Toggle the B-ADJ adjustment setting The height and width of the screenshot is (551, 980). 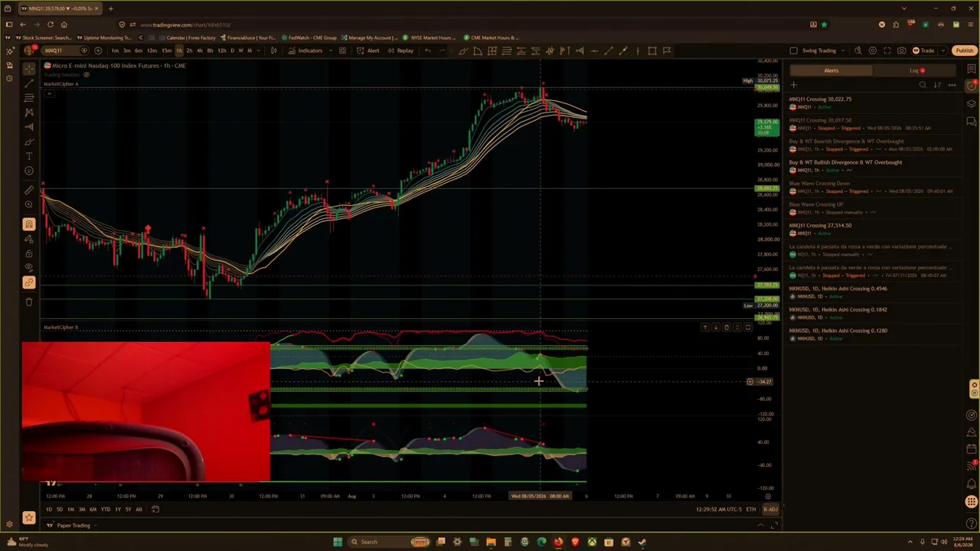pos(770,510)
